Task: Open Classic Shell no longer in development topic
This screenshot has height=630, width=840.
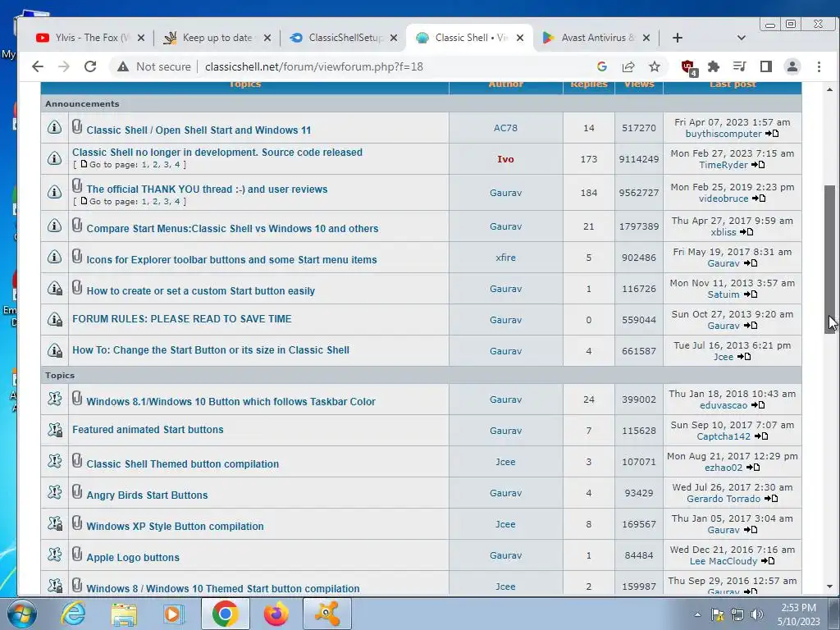Action: coord(217,152)
